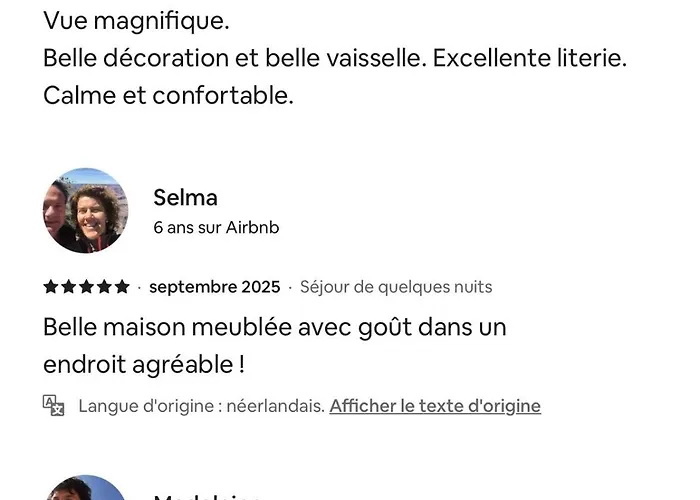Viewport: 700px width, 500px height.
Task: Click the last star of Selma's rating
Action: pos(122,287)
